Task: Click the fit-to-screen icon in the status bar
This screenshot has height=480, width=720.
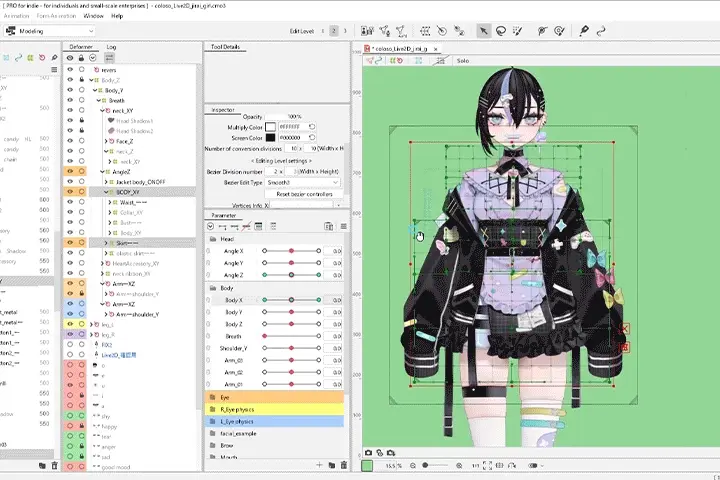Action: point(487,465)
